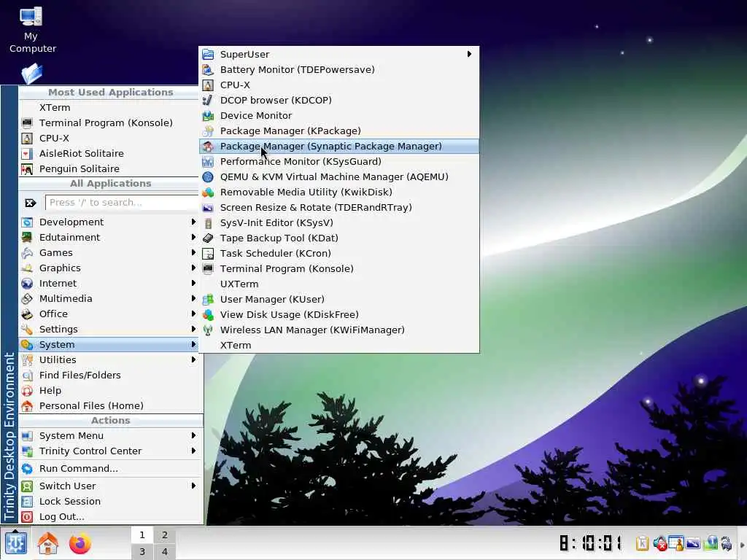Image resolution: width=747 pixels, height=560 pixels.
Task: Click the Klipper clipboard tray icon
Action: [x=642, y=542]
